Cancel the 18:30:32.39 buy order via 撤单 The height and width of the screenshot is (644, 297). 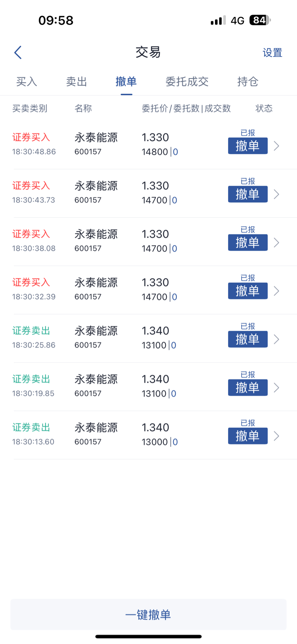(x=248, y=291)
